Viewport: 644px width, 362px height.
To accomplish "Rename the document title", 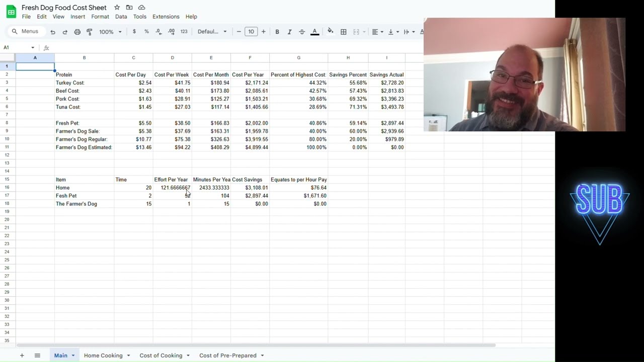I will tap(64, 8).
